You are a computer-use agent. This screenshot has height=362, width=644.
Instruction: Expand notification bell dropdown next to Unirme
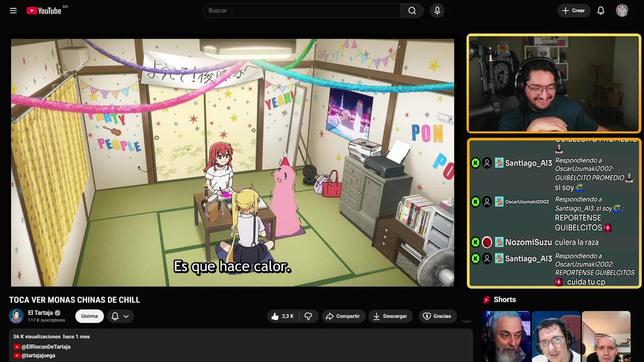coord(120,316)
